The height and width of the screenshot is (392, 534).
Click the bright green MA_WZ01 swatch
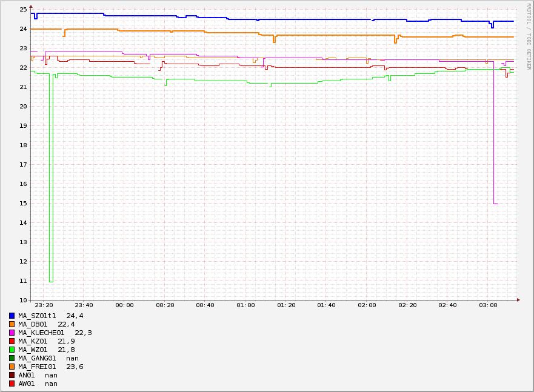pyautogui.click(x=12, y=350)
